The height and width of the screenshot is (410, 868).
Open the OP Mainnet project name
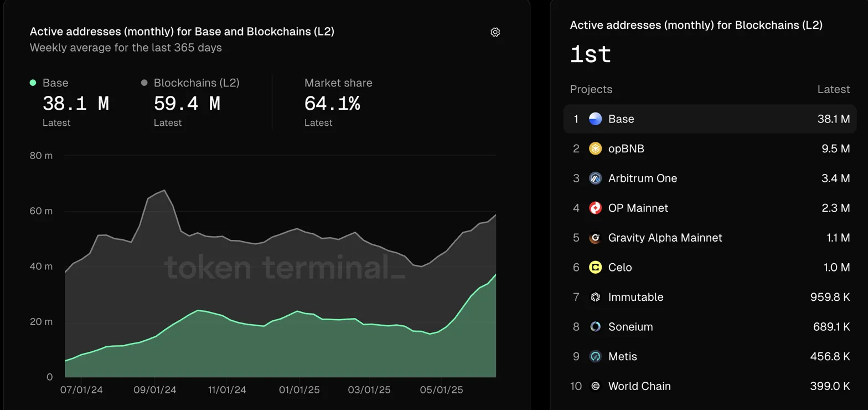(638, 208)
